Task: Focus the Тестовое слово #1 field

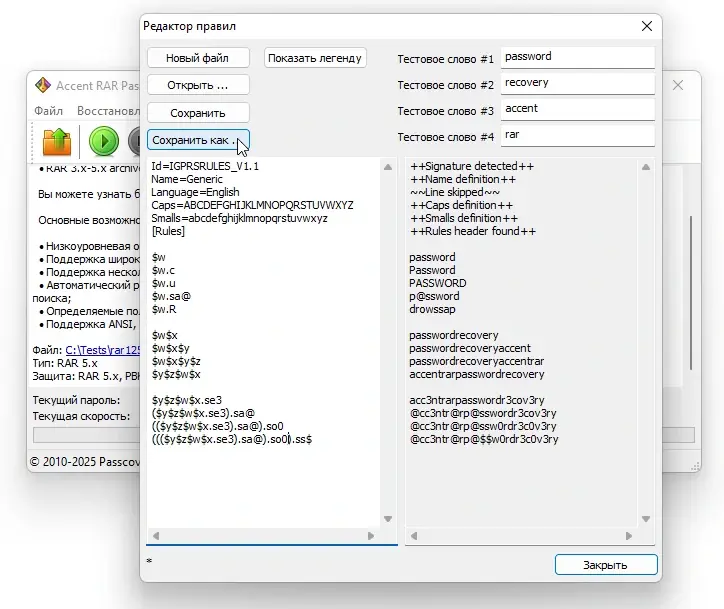Action: 577,58
